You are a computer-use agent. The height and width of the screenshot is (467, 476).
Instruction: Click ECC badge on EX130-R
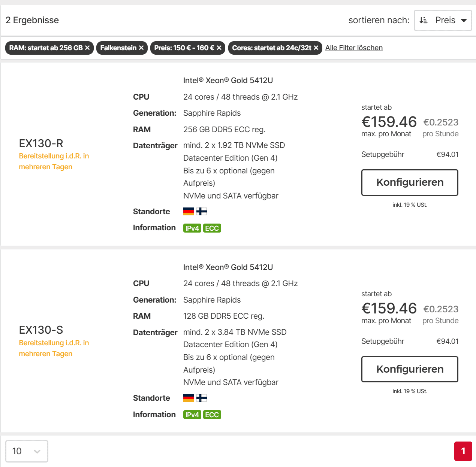pos(212,228)
